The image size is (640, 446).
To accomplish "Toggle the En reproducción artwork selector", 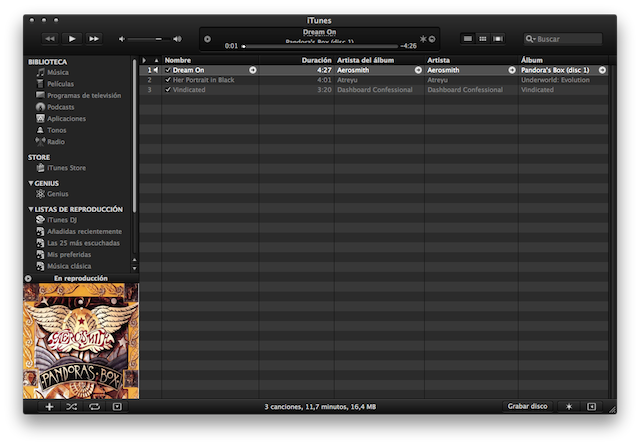I will (81, 278).
